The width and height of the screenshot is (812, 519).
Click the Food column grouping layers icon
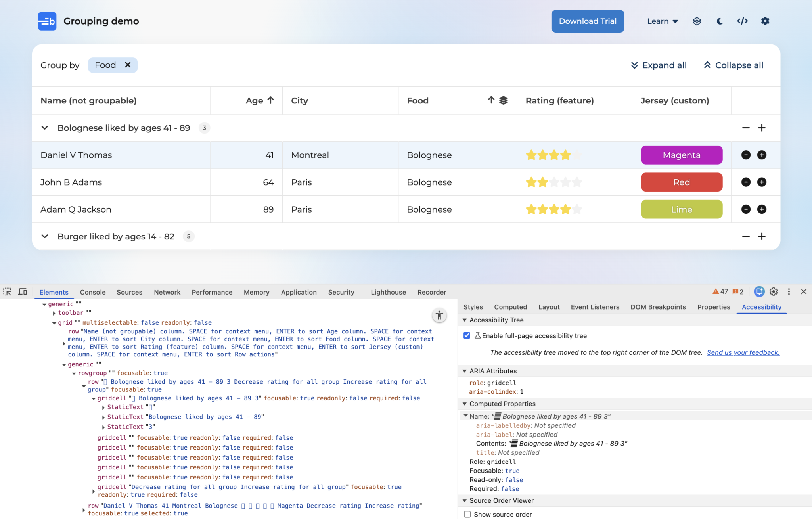[x=504, y=100]
